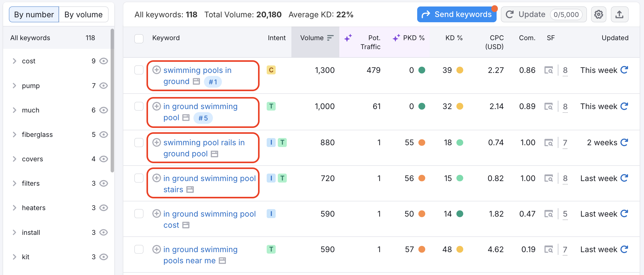Refresh the swimming pools in ground row
644x275 pixels.
[624, 70]
